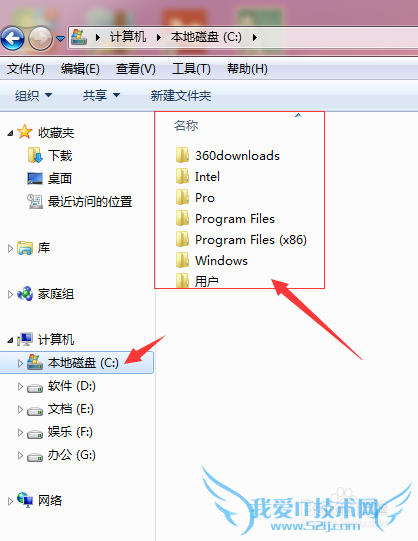Screen dimensions: 418x541
Task: Open the 组织 dropdown in toolbar
Action: (33, 96)
